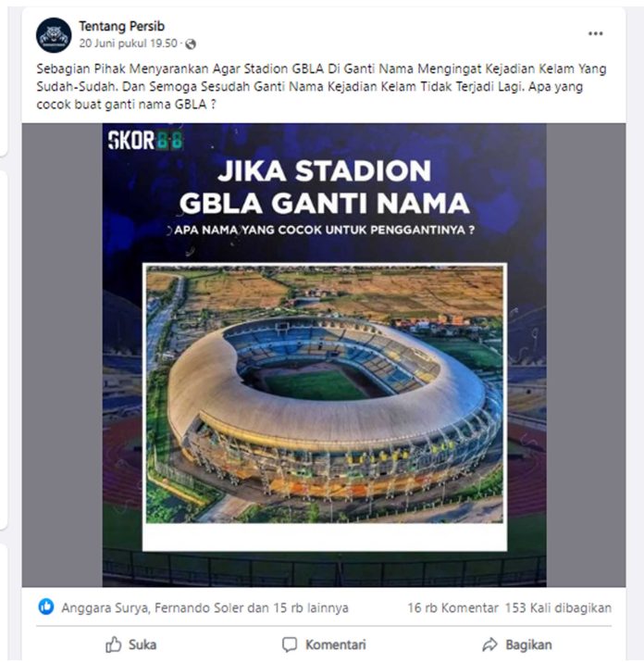Click the public globe privacy icon
The width and height of the screenshot is (644, 662).
coord(191,44)
